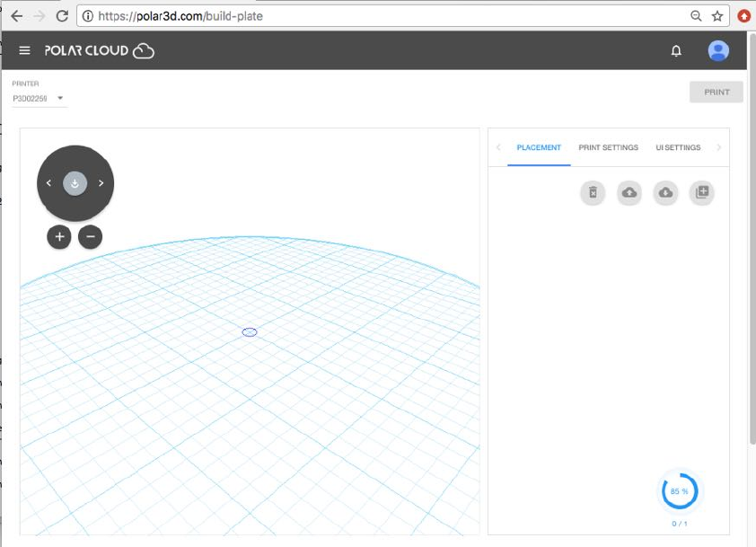This screenshot has height=547, width=756.
Task: Switch to the UI Settings tab
Action: click(678, 147)
